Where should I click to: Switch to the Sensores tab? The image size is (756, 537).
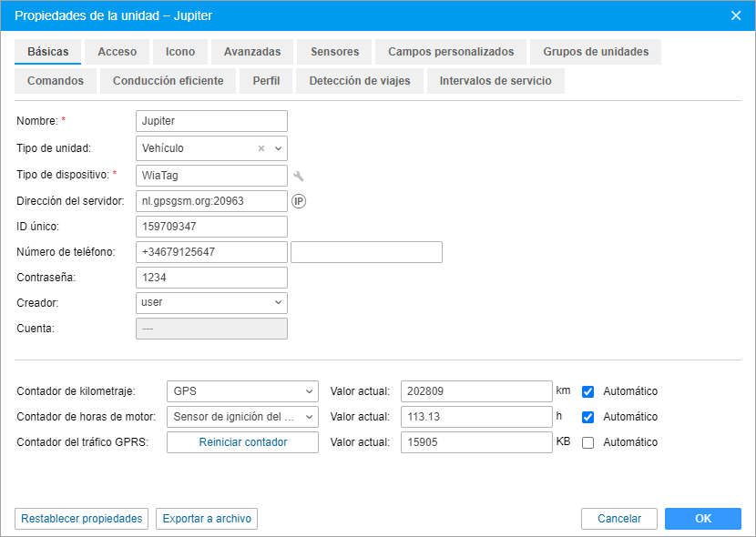click(334, 52)
